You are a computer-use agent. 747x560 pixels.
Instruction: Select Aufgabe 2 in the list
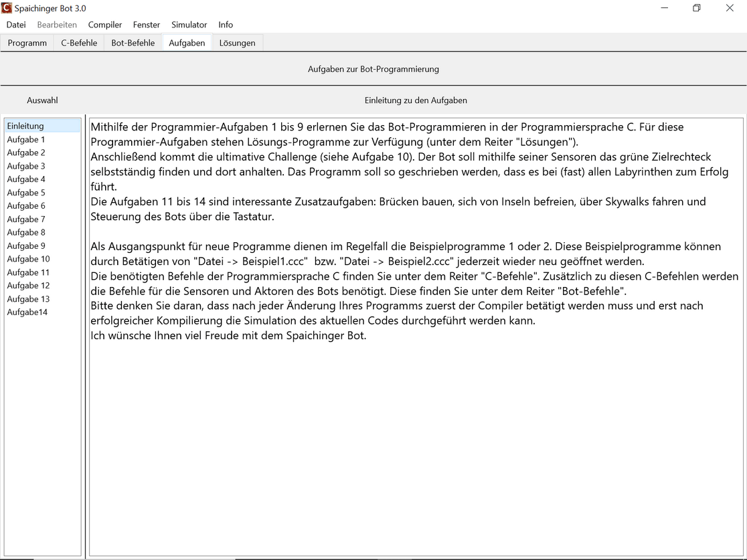tap(43, 153)
